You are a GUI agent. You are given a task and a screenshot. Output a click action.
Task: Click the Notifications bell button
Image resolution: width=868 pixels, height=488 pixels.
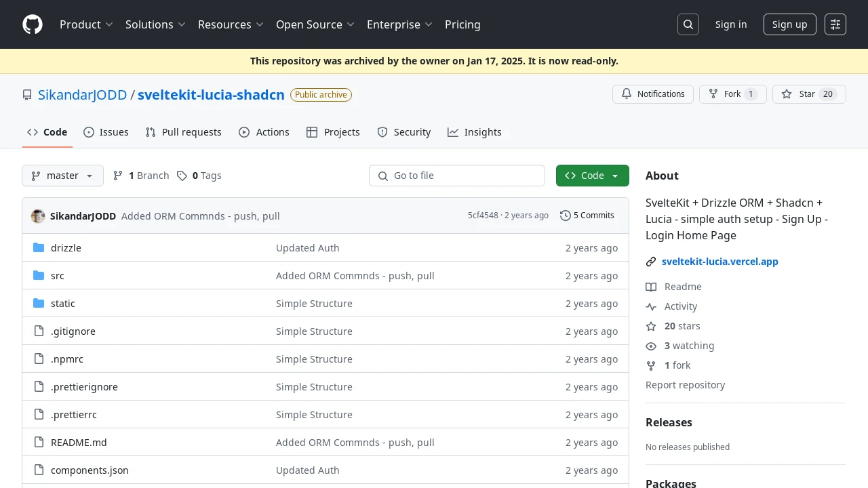pyautogui.click(x=653, y=94)
